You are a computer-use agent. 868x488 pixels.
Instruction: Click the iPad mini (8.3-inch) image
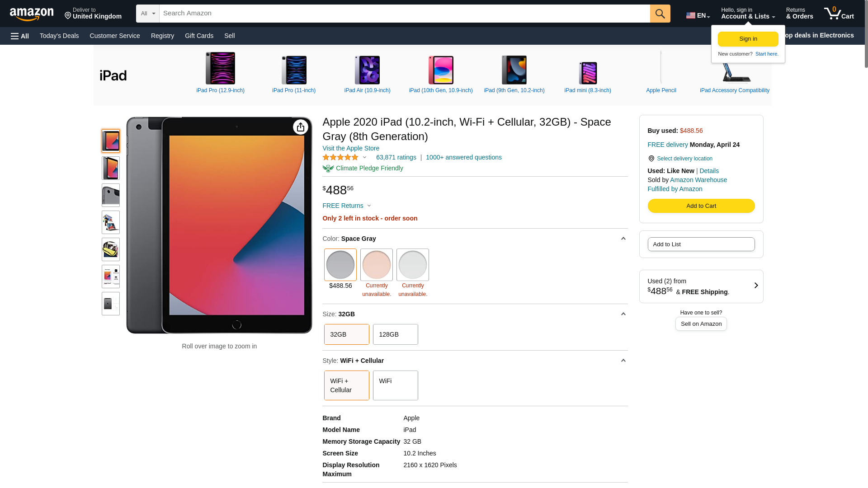[x=588, y=73]
